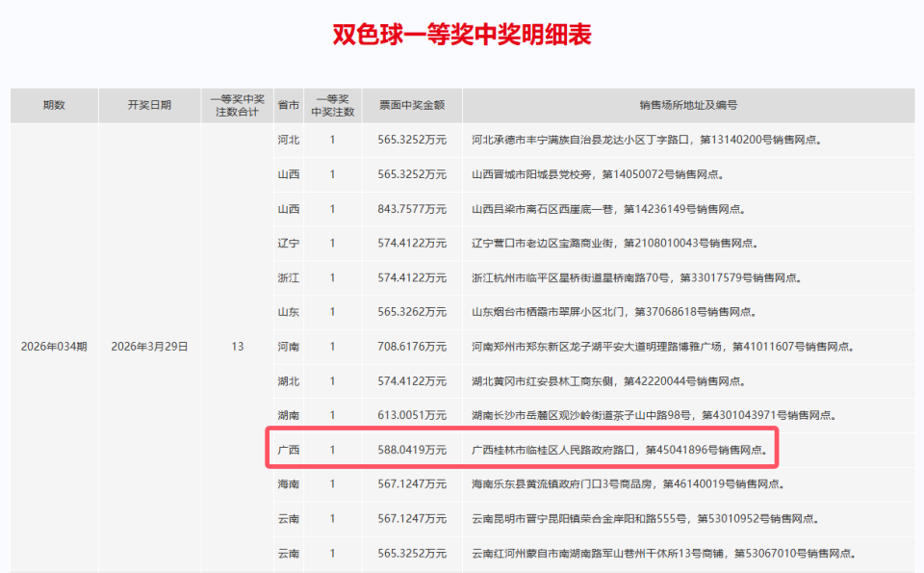Select 574.4122万元 in the 湖北 row
924x573 pixels.
(x=412, y=381)
